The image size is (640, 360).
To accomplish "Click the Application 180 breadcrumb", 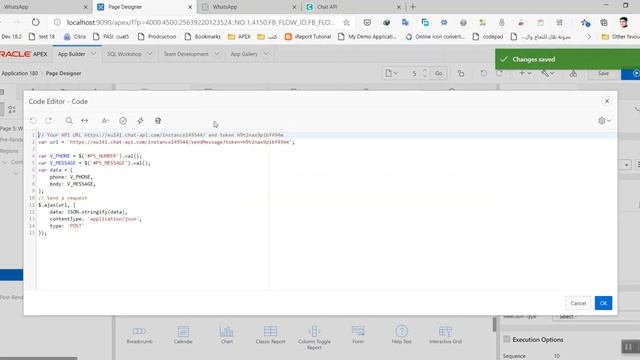I will click(x=19, y=73).
